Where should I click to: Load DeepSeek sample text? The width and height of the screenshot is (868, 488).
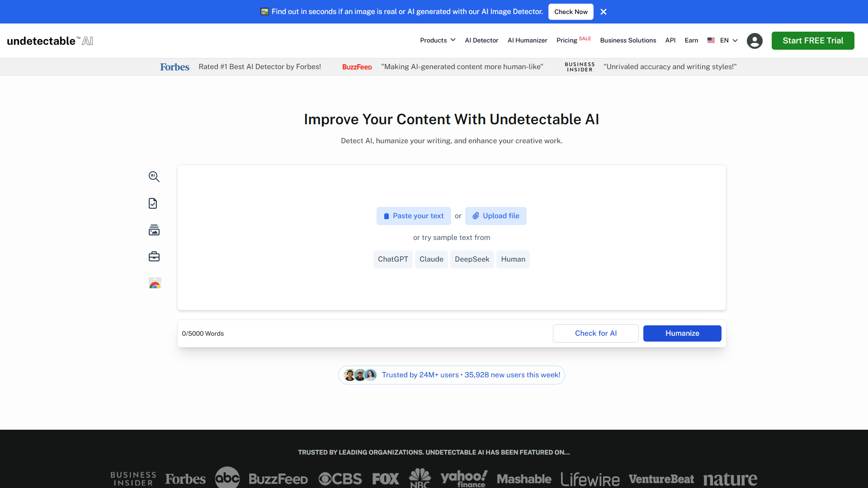click(472, 259)
